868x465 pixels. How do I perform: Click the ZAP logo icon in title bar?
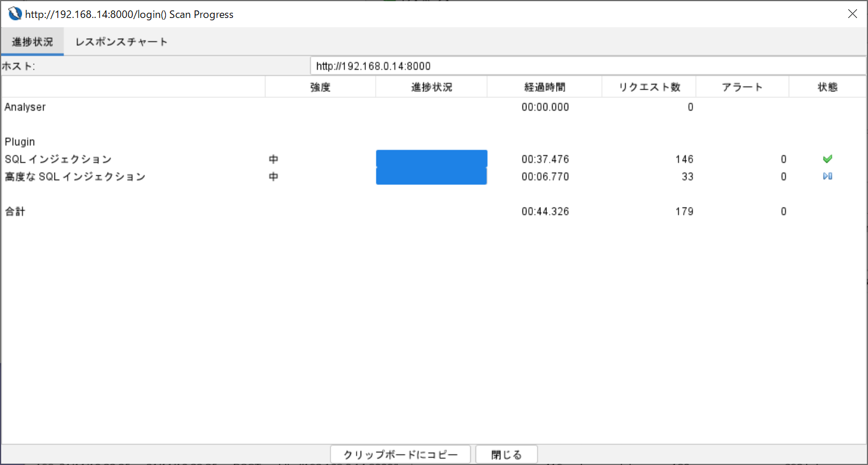pos(14,14)
